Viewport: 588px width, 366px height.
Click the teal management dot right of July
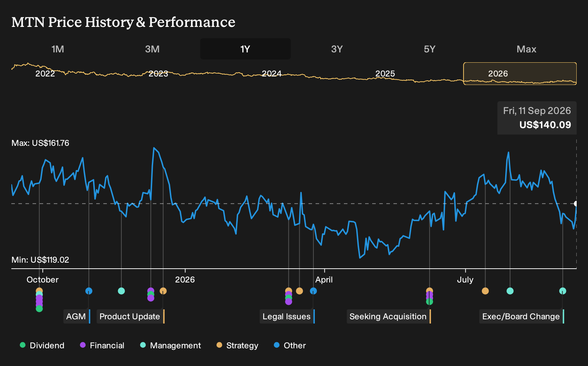click(x=510, y=291)
